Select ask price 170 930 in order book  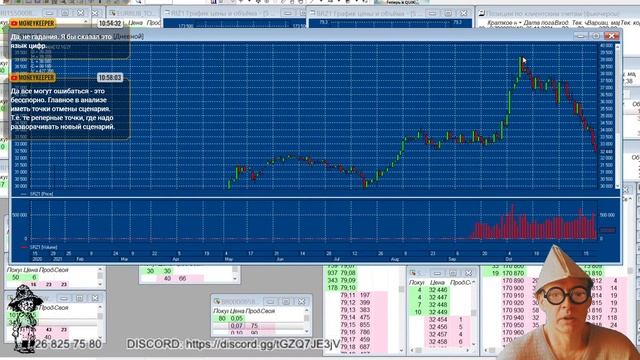point(513,310)
